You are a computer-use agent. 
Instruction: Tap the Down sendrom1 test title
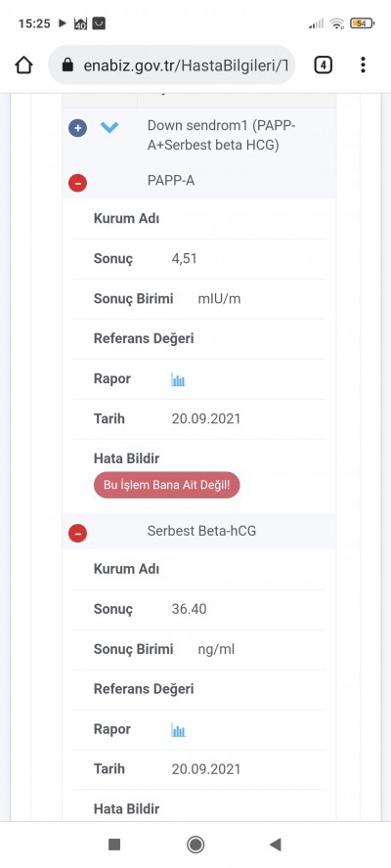(222, 135)
